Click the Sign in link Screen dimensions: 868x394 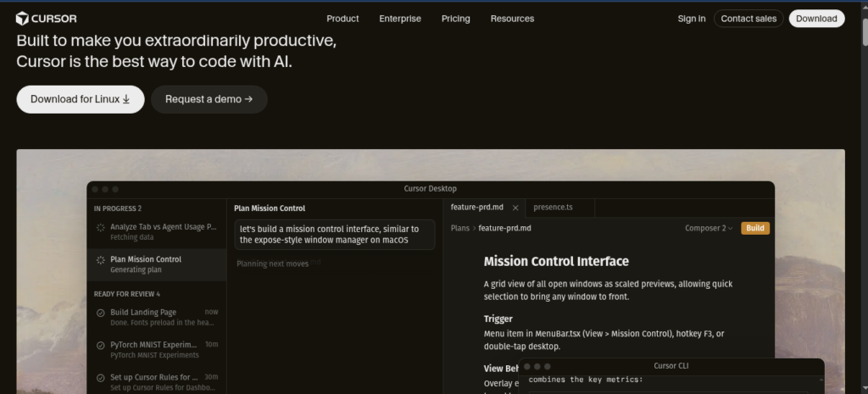[x=692, y=19]
